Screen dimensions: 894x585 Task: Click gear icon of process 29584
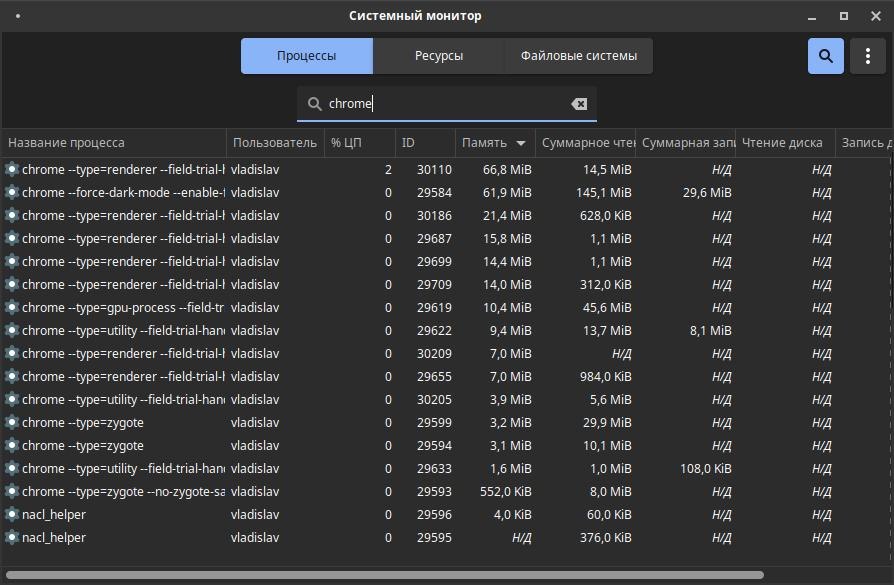pyautogui.click(x=11, y=192)
